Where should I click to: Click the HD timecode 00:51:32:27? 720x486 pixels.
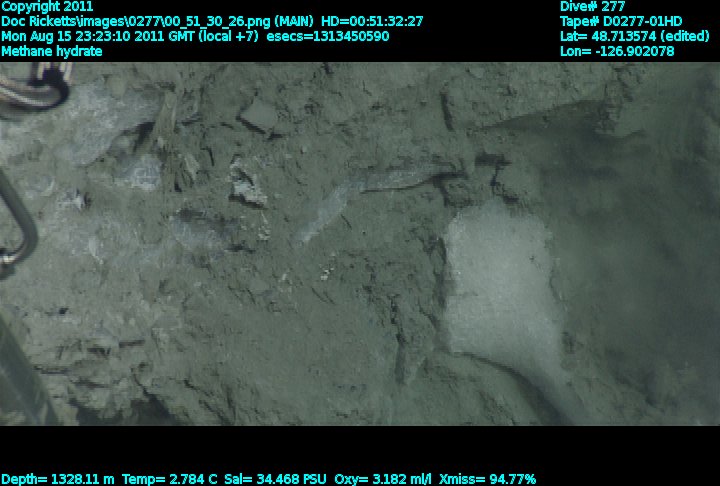[372, 21]
